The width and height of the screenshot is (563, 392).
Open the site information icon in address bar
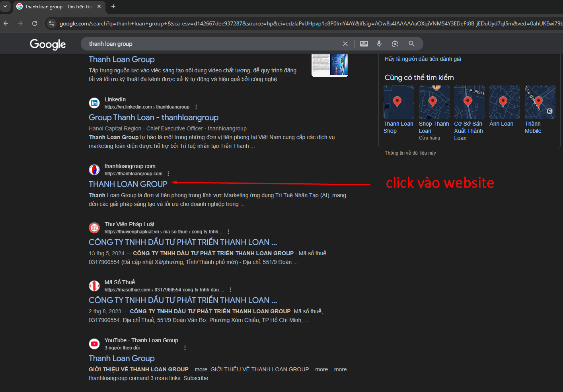coord(52,23)
